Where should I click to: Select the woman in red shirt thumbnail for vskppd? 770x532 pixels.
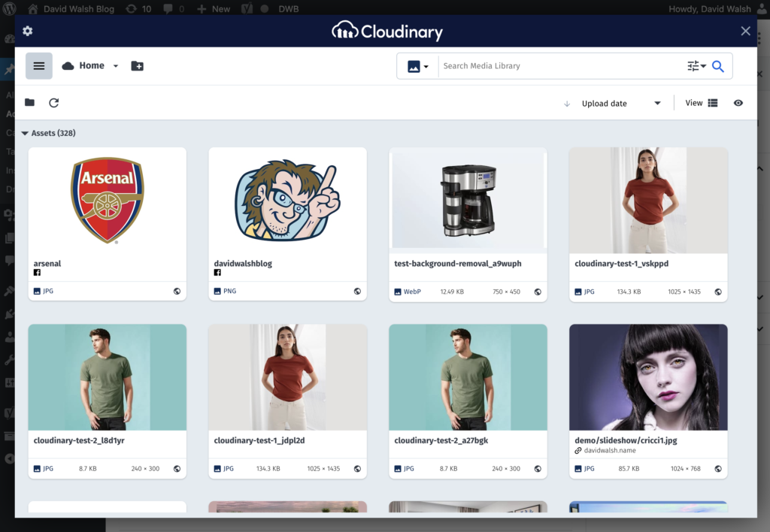pyautogui.click(x=648, y=200)
